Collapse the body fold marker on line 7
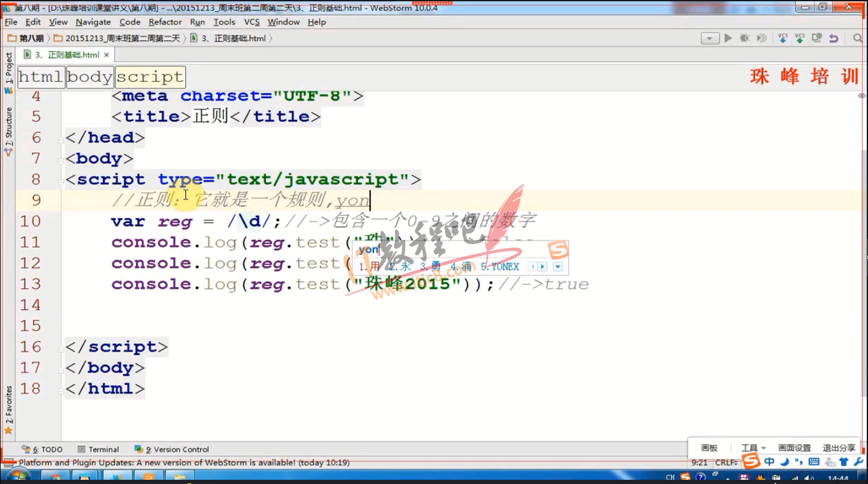Viewport: 868px width, 484px height. 61,161
